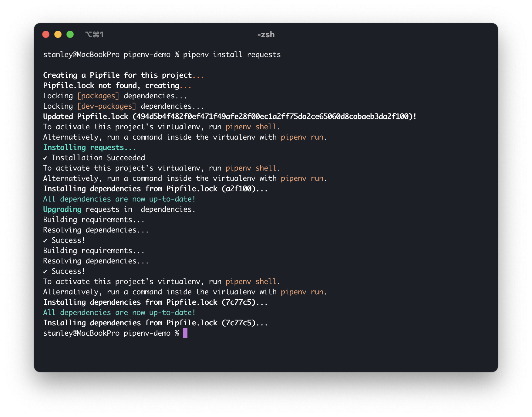Click the second Success! checkmark

pos(45,272)
